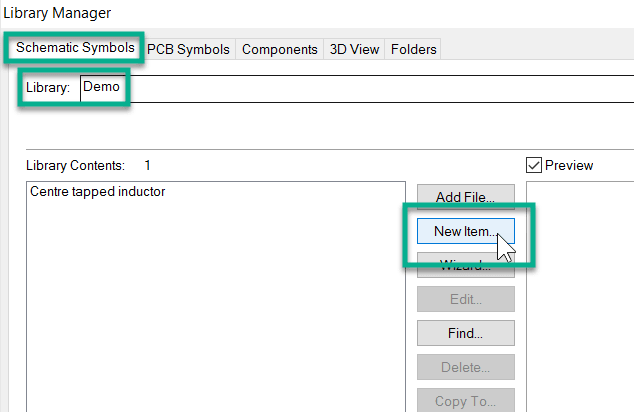634x412 pixels.
Task: Open the Folders tab
Action: [x=414, y=49]
